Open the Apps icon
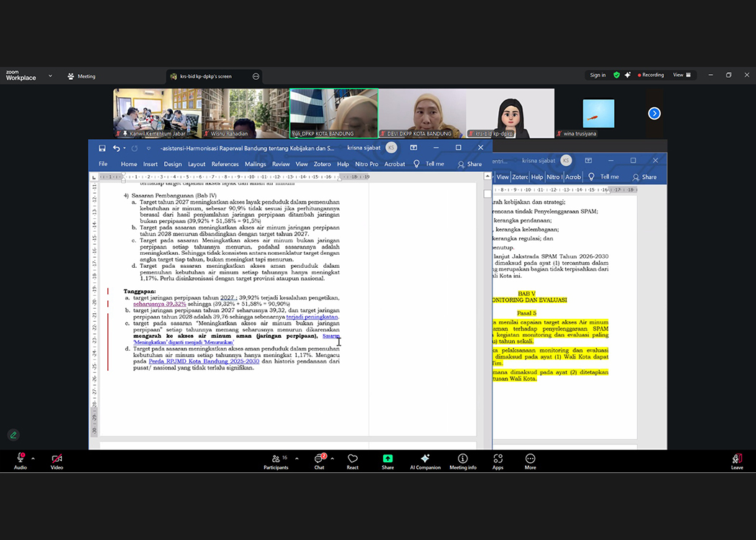The image size is (756, 540). coord(498,459)
